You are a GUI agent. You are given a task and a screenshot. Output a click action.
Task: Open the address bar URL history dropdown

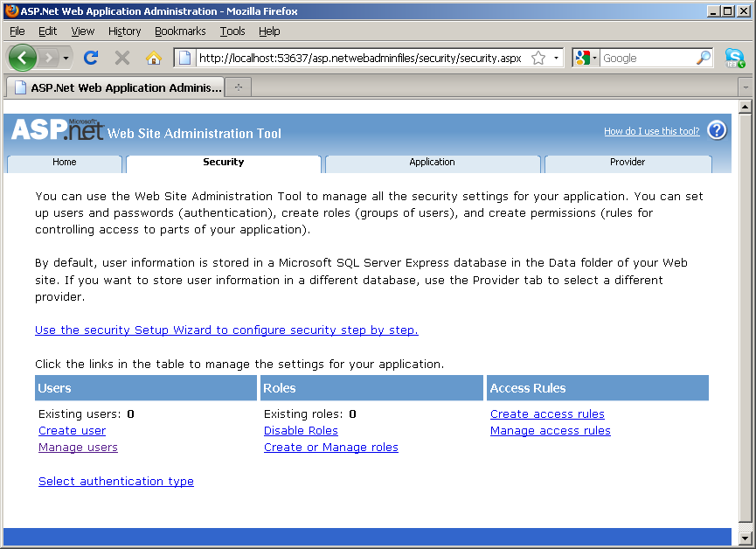(556, 58)
